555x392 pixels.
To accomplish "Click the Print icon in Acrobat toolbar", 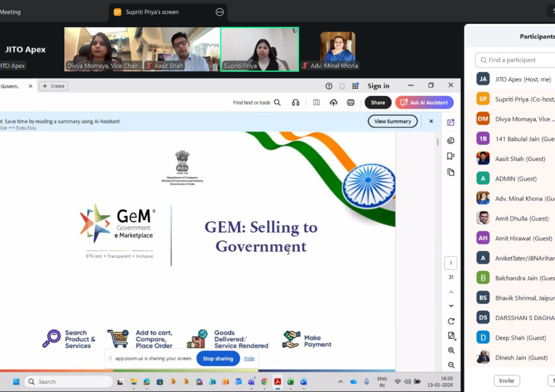I will click(351, 103).
